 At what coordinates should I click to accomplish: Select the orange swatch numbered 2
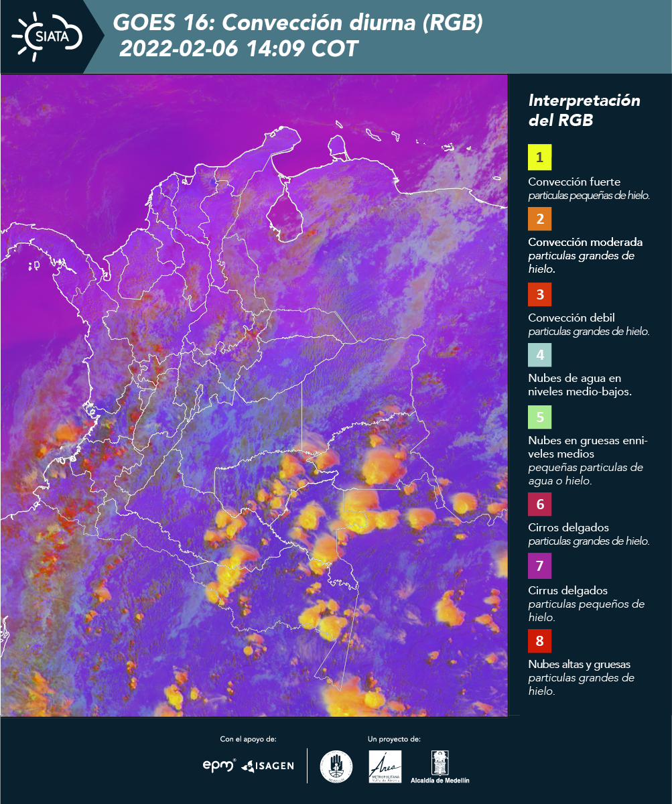(539, 218)
